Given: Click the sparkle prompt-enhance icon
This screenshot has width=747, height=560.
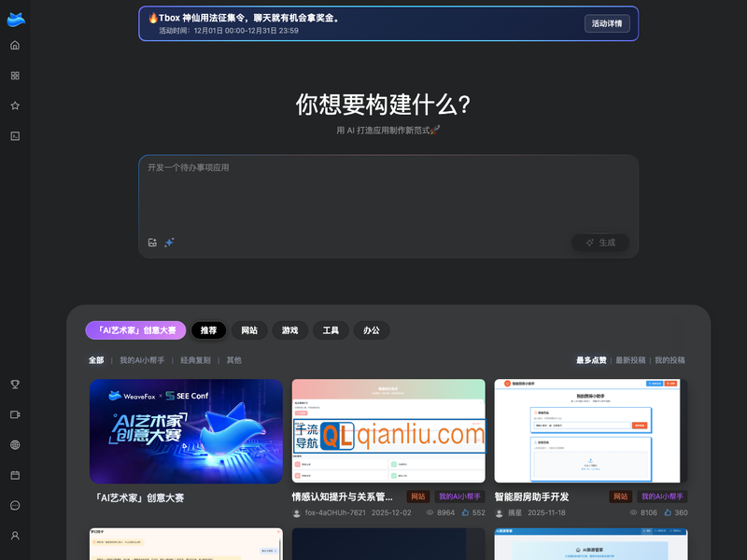Looking at the screenshot, I should 170,243.
